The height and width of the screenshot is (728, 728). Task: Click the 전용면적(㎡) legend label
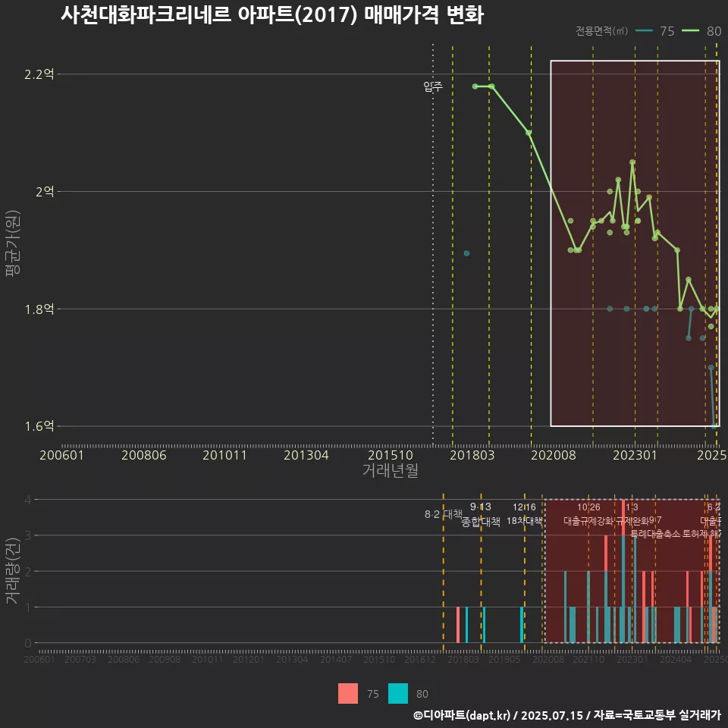click(601, 30)
